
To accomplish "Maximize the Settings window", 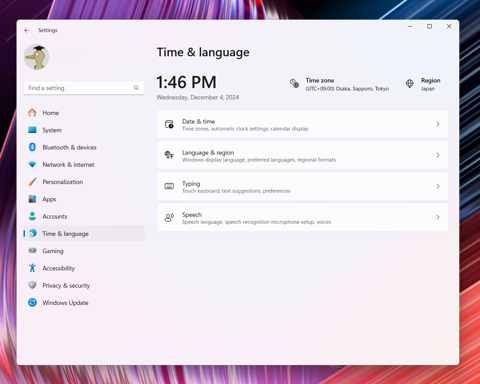I will (430, 26).
